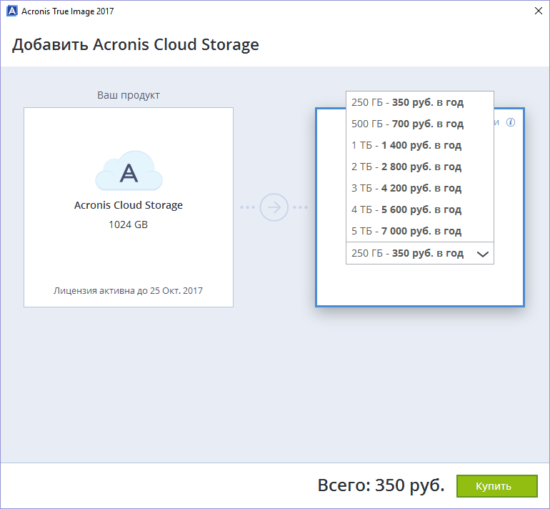550x509 pixels.
Task: Select the 500 ГБ - 700 руб. option
Action: [420, 124]
